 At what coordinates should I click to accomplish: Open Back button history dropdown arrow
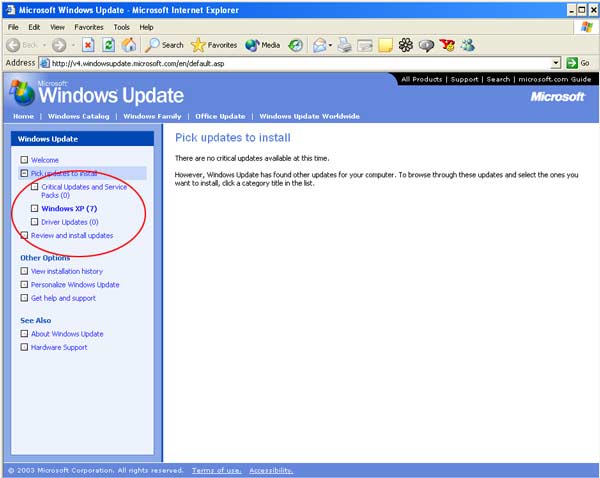pyautogui.click(x=44, y=45)
